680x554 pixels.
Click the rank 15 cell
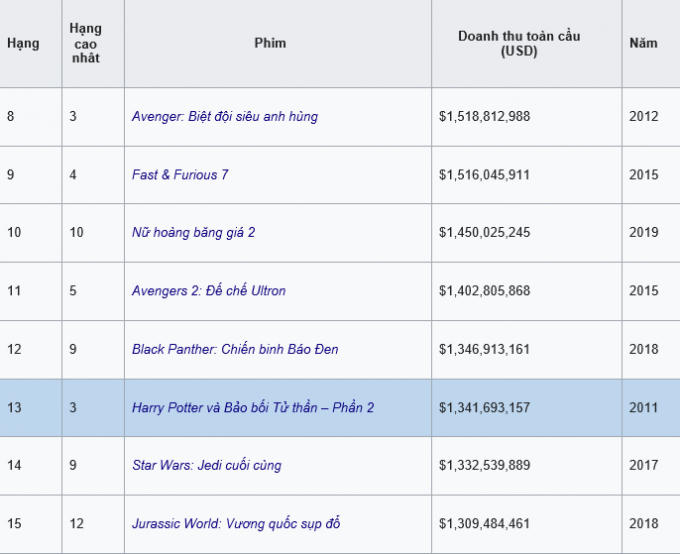pyautogui.click(x=14, y=523)
